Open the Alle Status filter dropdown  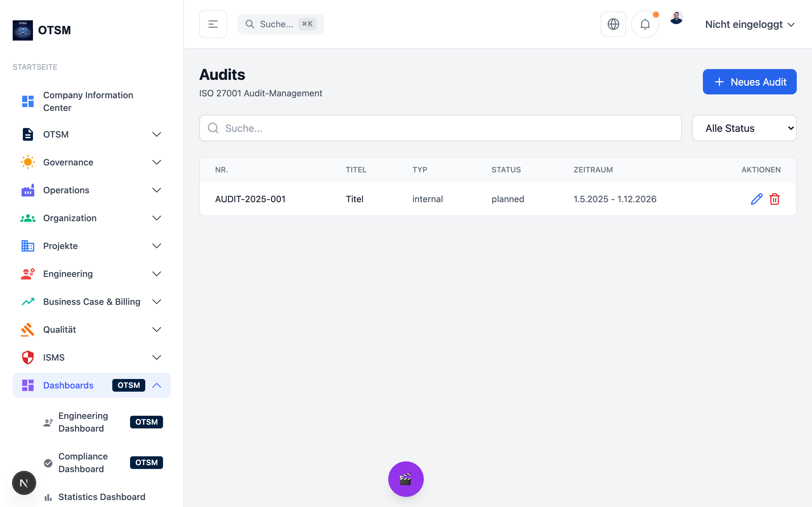coord(744,128)
